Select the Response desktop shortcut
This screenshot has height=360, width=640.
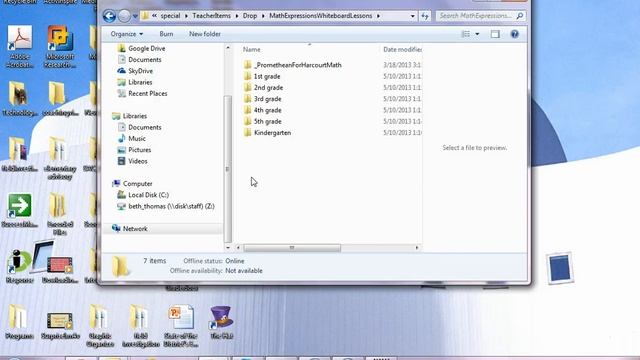[20, 266]
